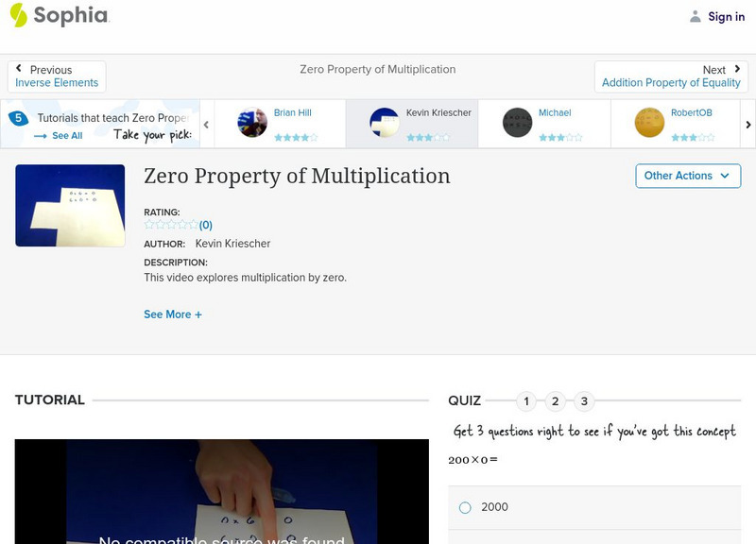Open Michael's tutor avatar
Viewport: 756px width, 544px height.
[x=516, y=123]
